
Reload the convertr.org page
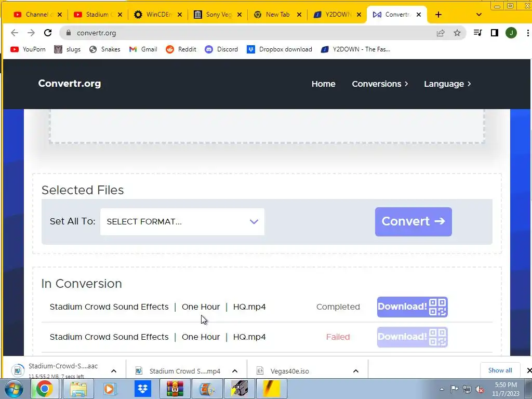pos(48,33)
